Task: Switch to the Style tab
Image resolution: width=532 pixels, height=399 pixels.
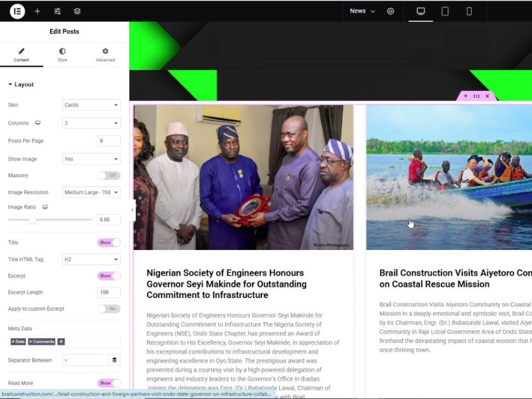Action: (62, 55)
